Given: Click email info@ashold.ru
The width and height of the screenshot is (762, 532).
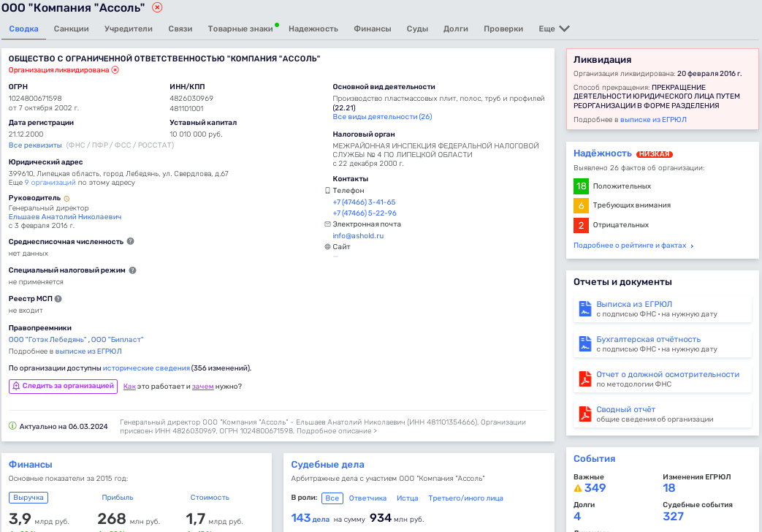Looking at the screenshot, I should [x=358, y=236].
